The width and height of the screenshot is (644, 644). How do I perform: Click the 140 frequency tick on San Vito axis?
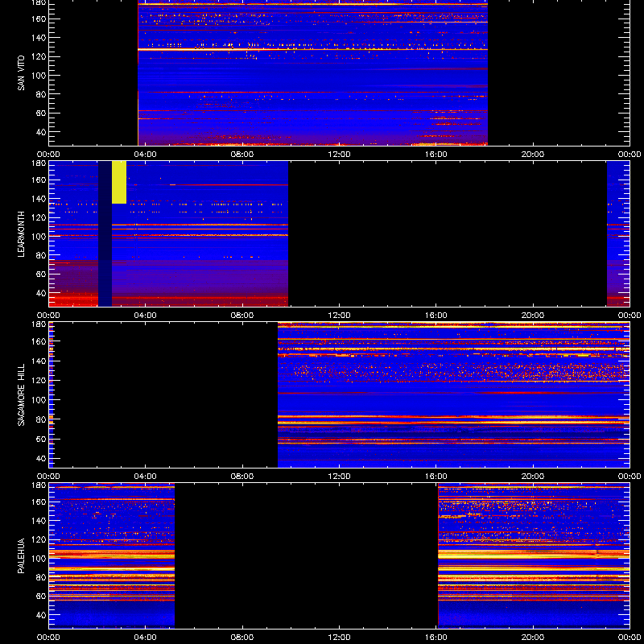pyautogui.click(x=39, y=37)
